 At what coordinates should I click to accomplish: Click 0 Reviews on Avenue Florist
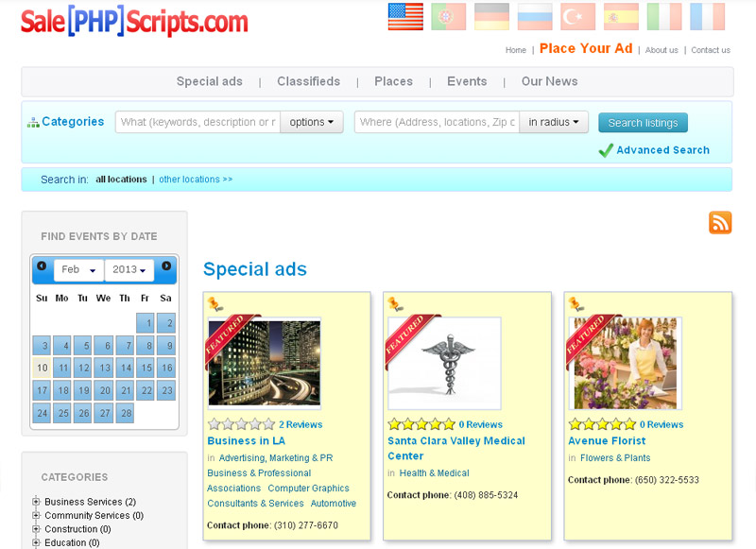661,424
